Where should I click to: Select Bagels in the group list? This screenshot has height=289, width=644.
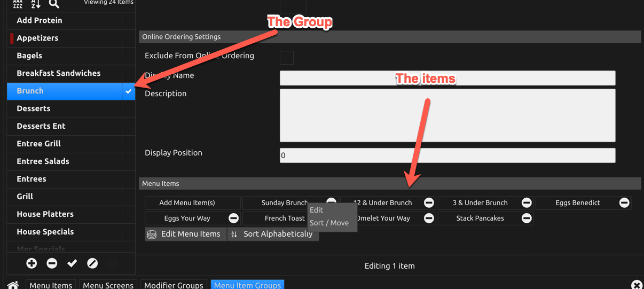click(64, 56)
